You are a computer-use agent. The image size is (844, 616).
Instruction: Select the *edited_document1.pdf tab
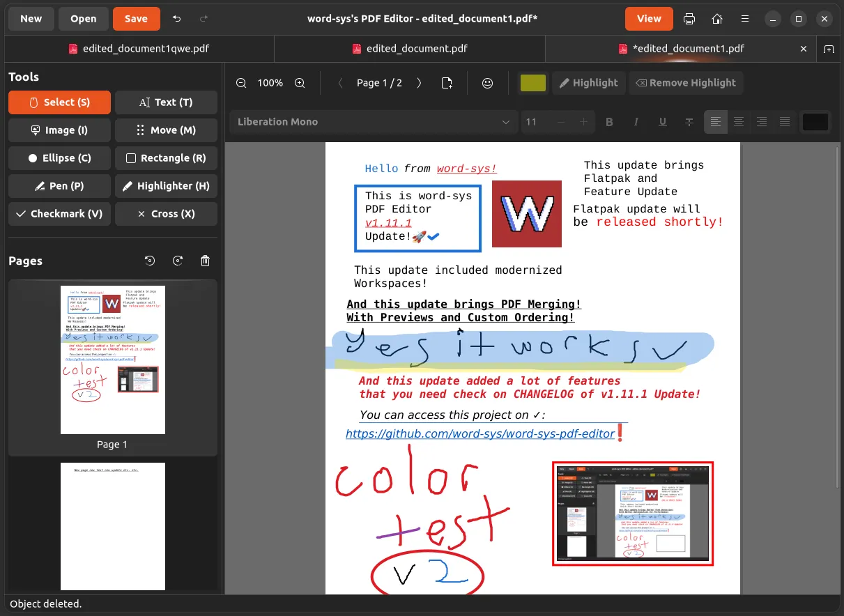[x=681, y=49]
